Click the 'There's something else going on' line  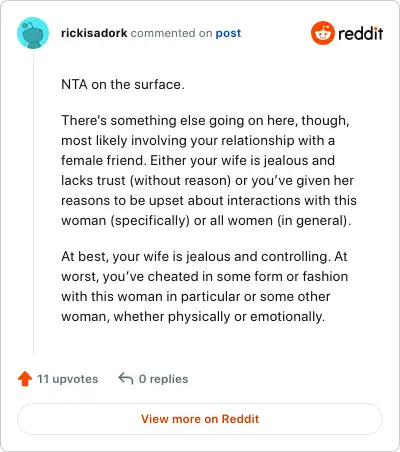pos(205,120)
